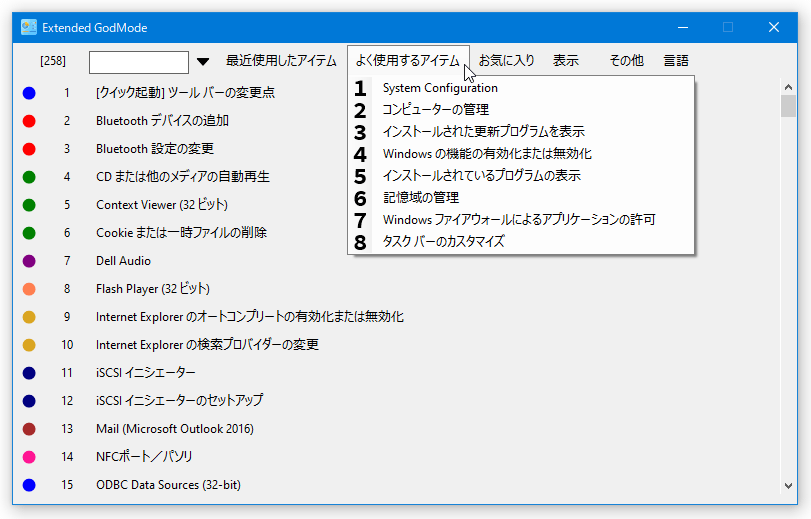Open the 表示 menu
Image resolution: width=811 pixels, height=519 pixels.
click(x=565, y=61)
